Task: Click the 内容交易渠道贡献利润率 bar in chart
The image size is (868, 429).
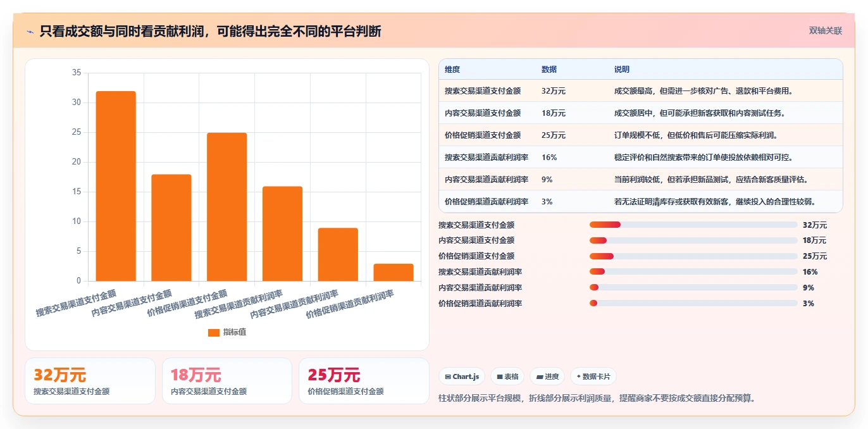Action: 338,254
